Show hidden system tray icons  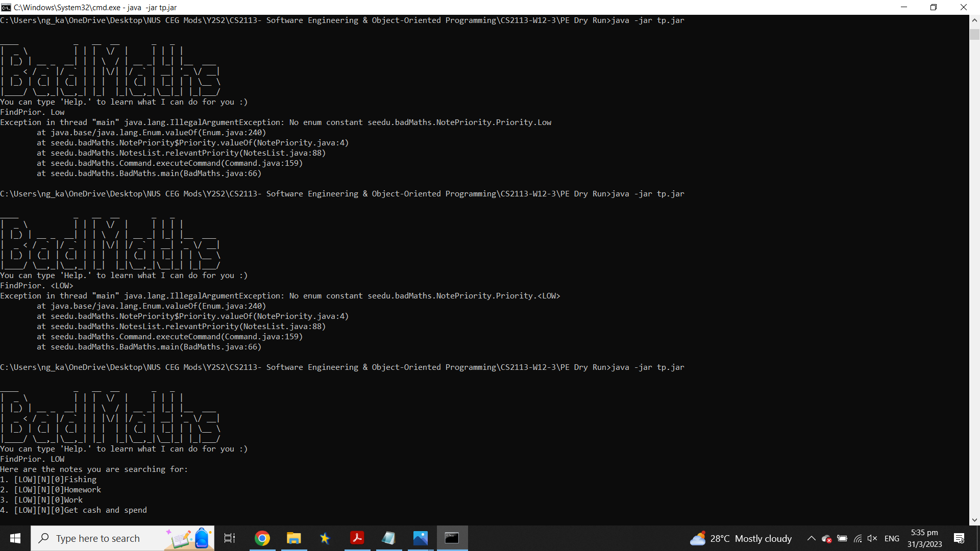(x=811, y=538)
